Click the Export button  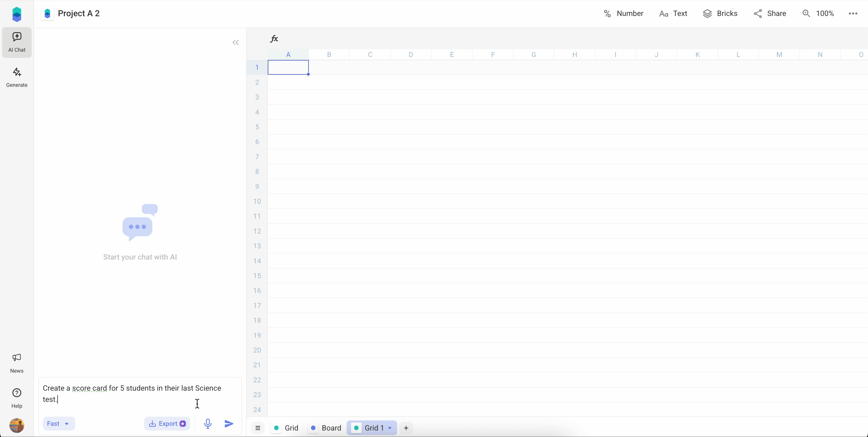tap(167, 423)
